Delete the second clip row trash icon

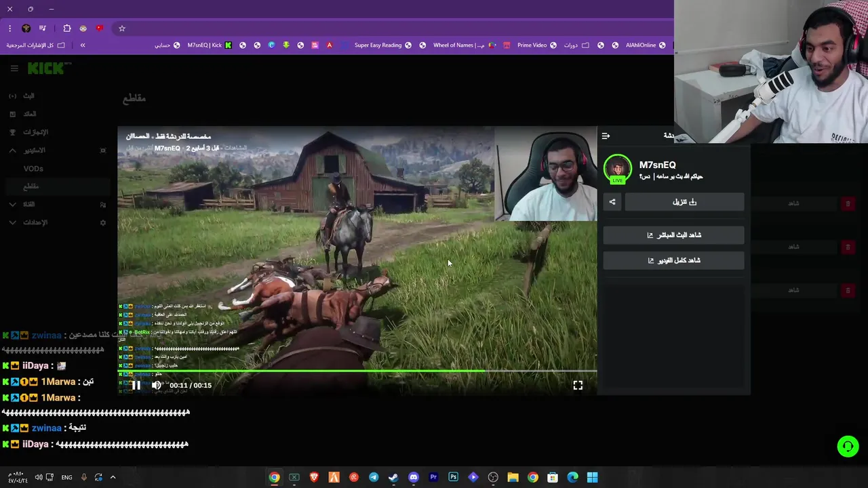pos(848,247)
